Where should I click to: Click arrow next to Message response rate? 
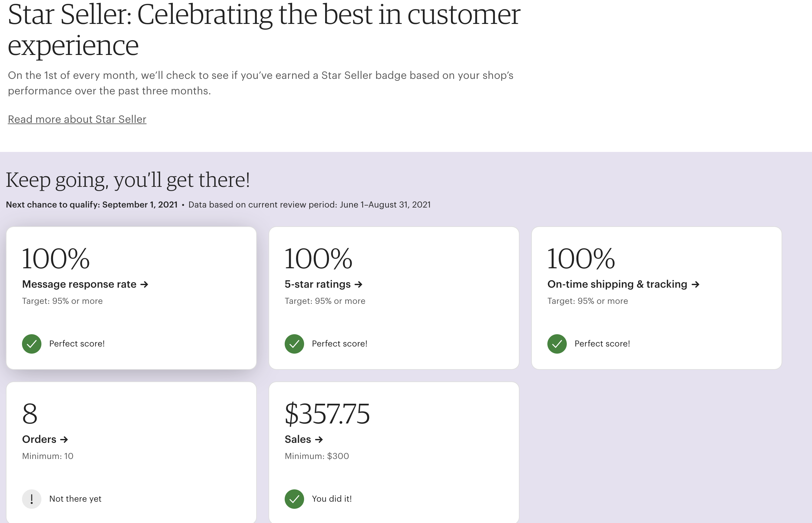pyautogui.click(x=145, y=284)
